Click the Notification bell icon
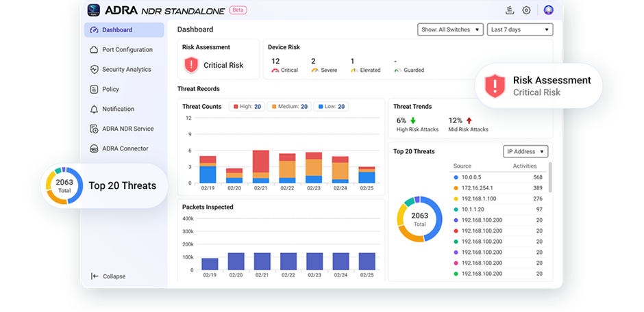Screen dimensions: 644x312 point(95,109)
